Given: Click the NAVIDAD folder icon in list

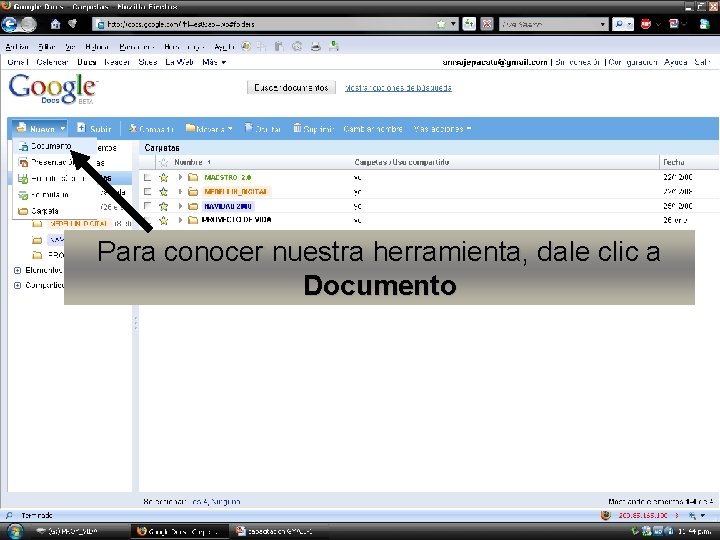Looking at the screenshot, I should click(x=193, y=206).
